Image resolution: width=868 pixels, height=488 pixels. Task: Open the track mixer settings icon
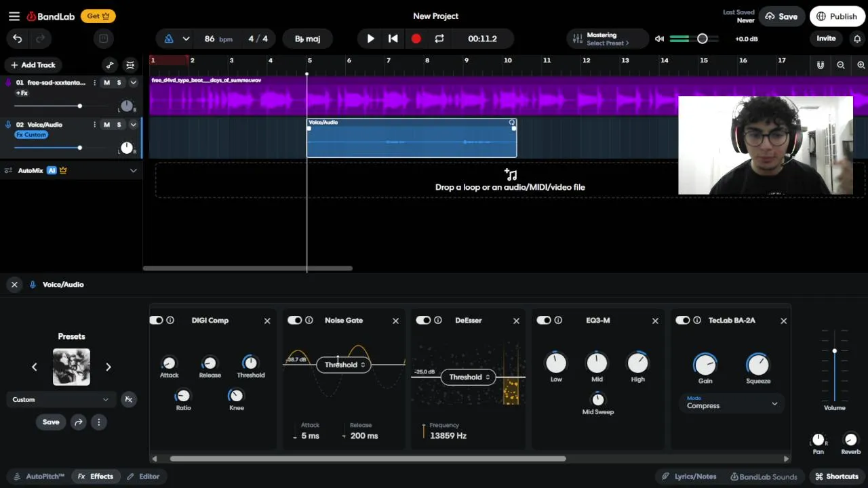tap(130, 65)
